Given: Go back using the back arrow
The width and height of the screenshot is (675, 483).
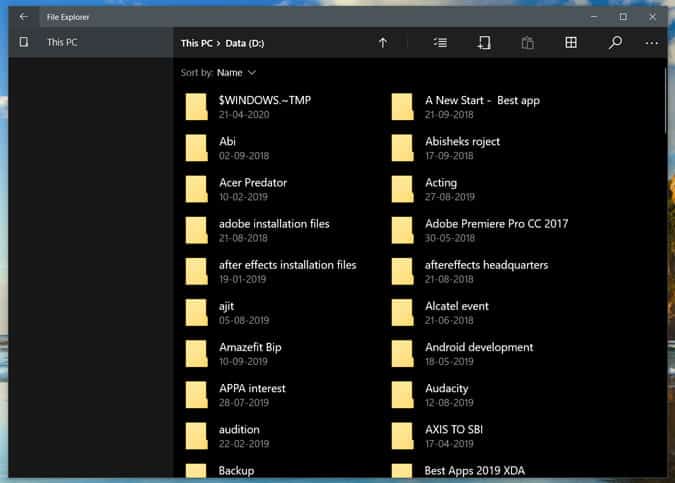Looking at the screenshot, I should tap(24, 17).
